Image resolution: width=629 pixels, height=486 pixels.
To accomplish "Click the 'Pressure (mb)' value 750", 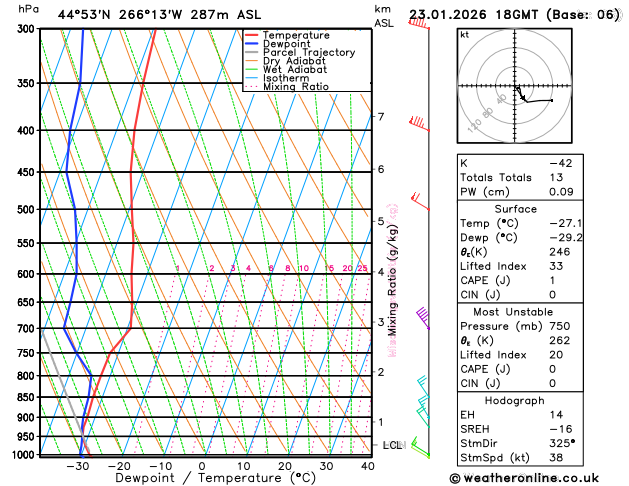I will point(560,326).
